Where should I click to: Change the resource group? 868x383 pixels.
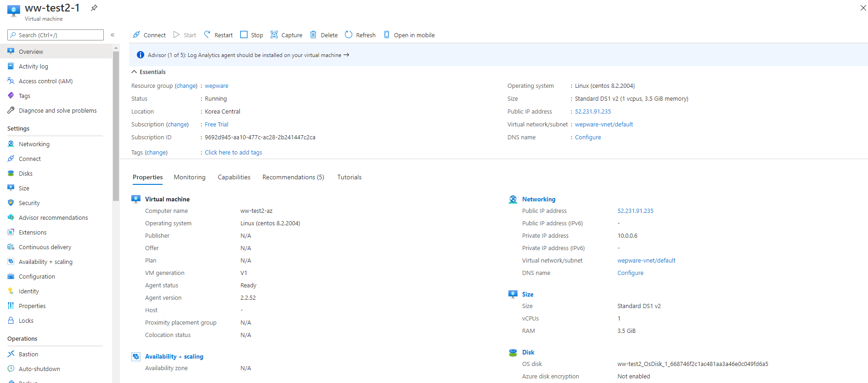186,86
